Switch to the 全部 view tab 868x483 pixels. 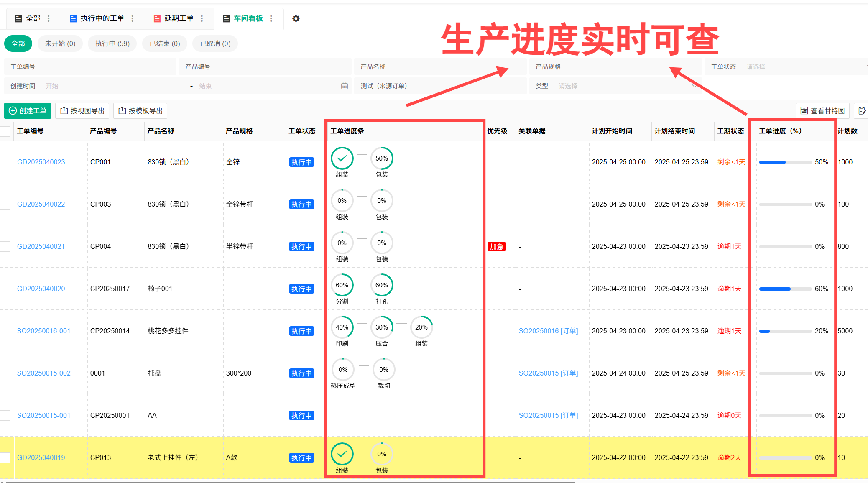point(33,18)
